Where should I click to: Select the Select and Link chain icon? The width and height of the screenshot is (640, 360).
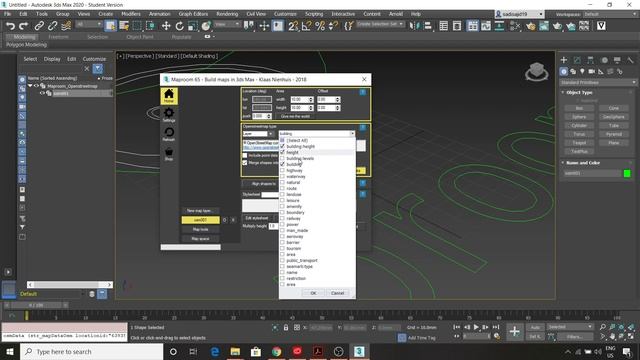tap(39, 26)
